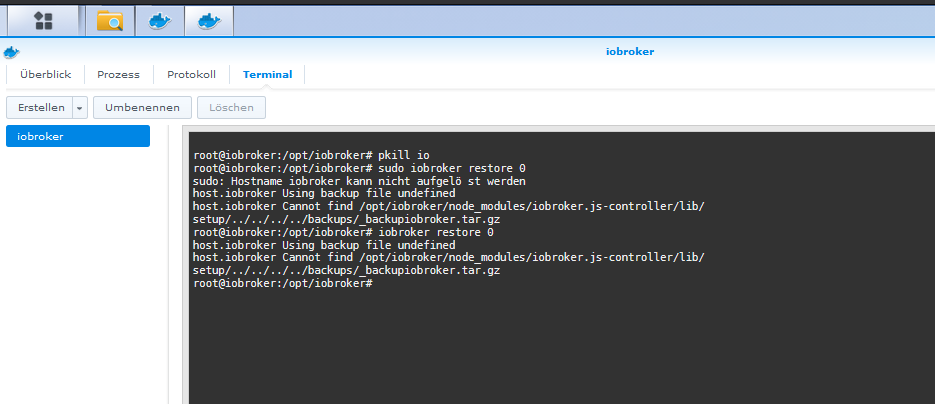Switch to the first Docker taskbar icon

point(160,20)
